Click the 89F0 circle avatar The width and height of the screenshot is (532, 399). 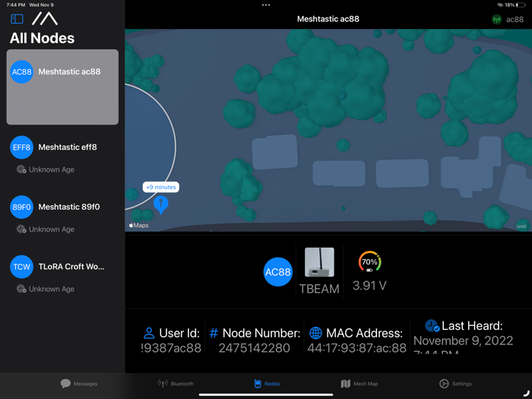(x=22, y=207)
